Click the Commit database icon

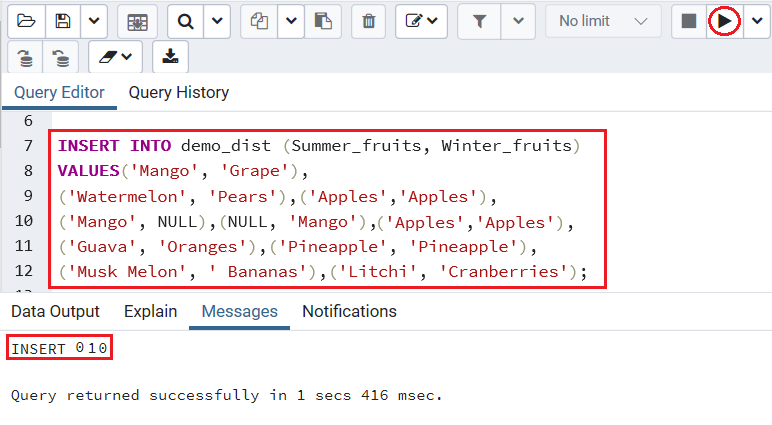(25, 58)
